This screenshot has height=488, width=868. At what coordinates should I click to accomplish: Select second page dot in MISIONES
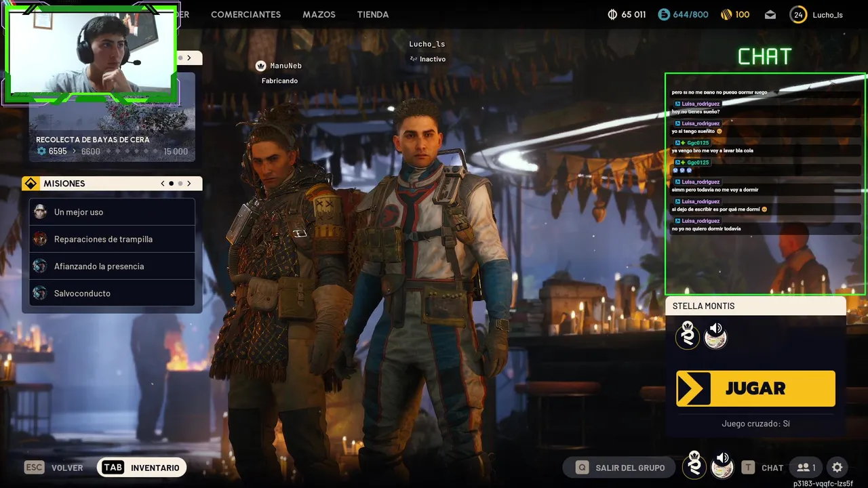(180, 184)
